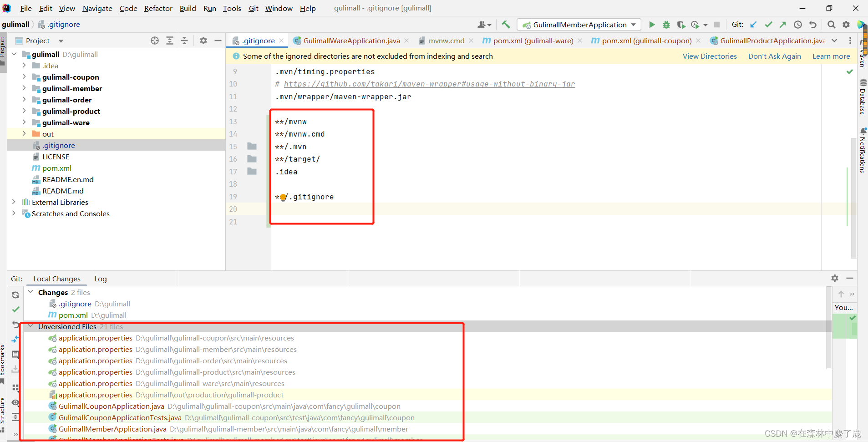This screenshot has height=442, width=868.
Task: Open the Refactor menu
Action: tap(158, 8)
